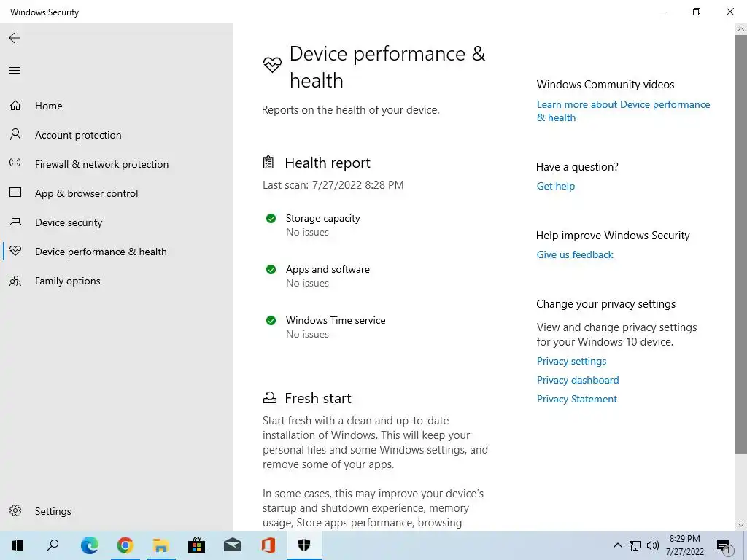The image size is (747, 560).
Task: Click the Storage capacity green check icon
Action: click(271, 219)
